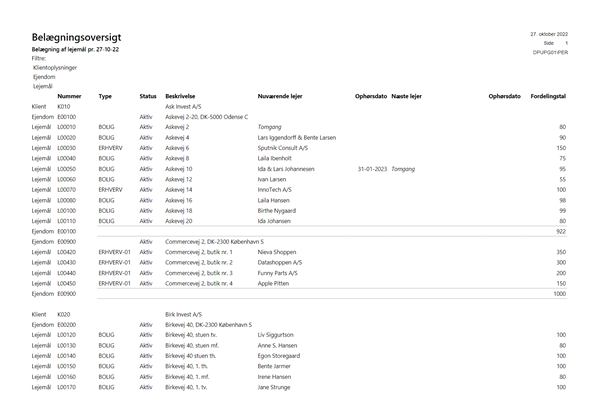Click the property total 922
The width and height of the screenshot is (601, 393).
561,232
